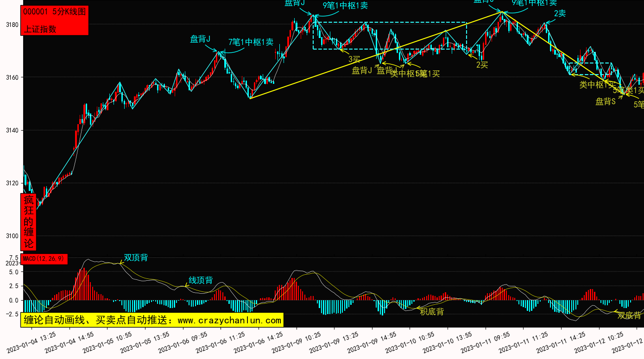Image resolution: width=644 pixels, height=359 pixels.
Task: Click the 盘背S annotation label
Action: point(606,101)
